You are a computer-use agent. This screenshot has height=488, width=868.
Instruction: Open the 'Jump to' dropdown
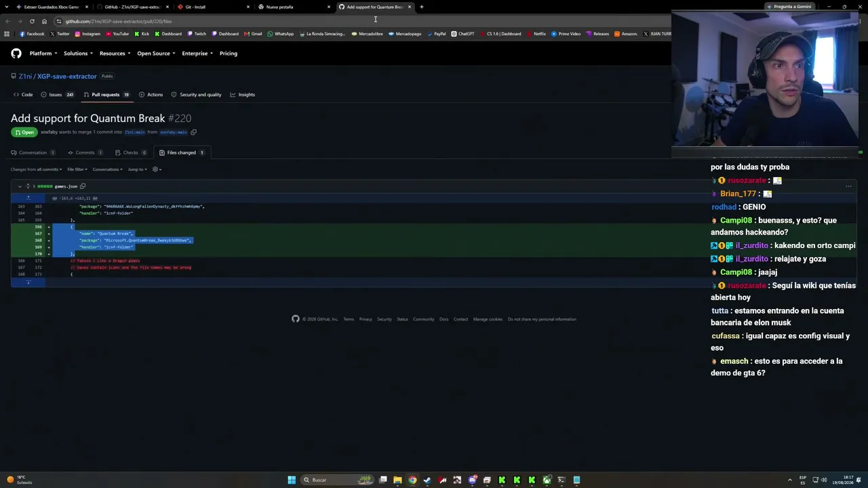coord(137,169)
